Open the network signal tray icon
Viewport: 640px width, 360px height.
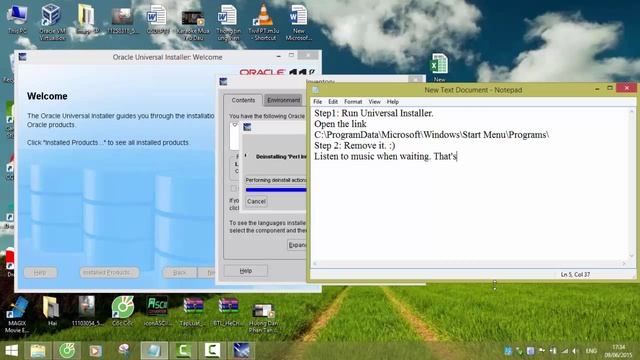(x=565, y=351)
